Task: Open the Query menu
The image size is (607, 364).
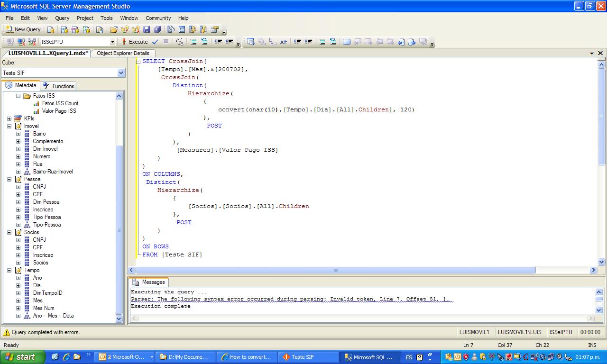Action: [x=62, y=18]
